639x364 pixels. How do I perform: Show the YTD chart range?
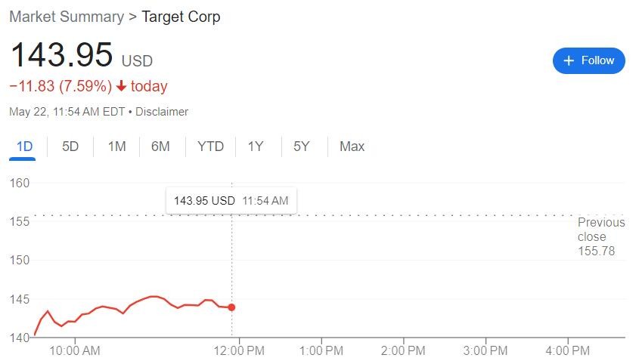pos(210,147)
